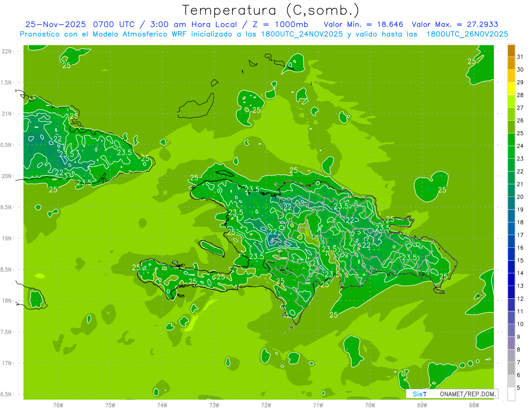Click the color scale label "5"

[519, 388]
